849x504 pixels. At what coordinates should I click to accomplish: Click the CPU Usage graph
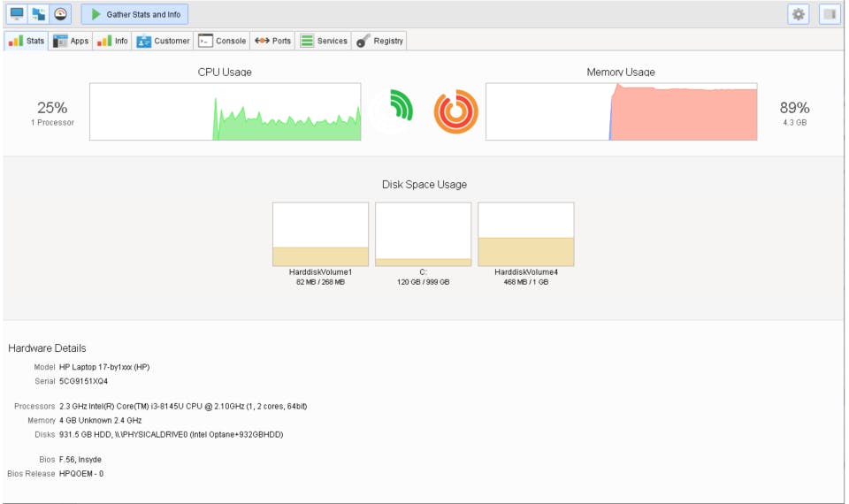click(226, 111)
